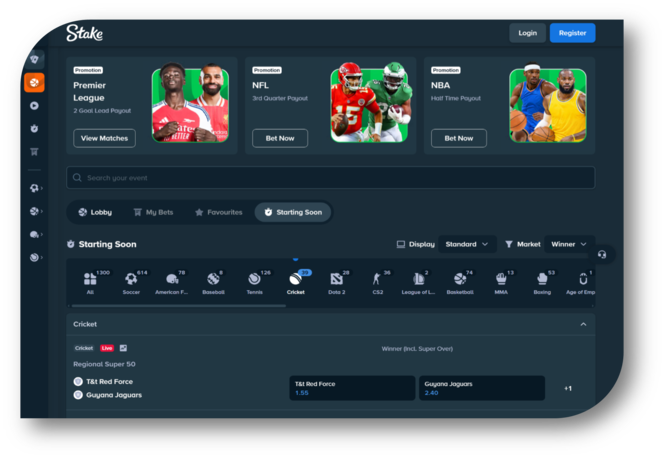Screen dimensions: 665x458
Task: Click View Matches for Premier League
Action: tap(104, 138)
